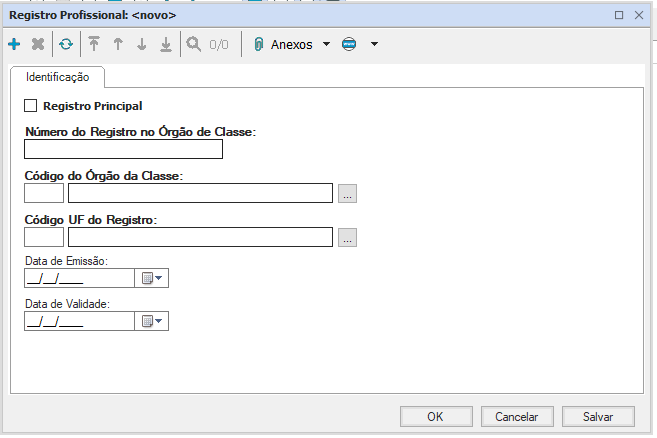Click the previous record up arrow
Image resolution: width=657 pixels, height=438 pixels.
coord(118,45)
